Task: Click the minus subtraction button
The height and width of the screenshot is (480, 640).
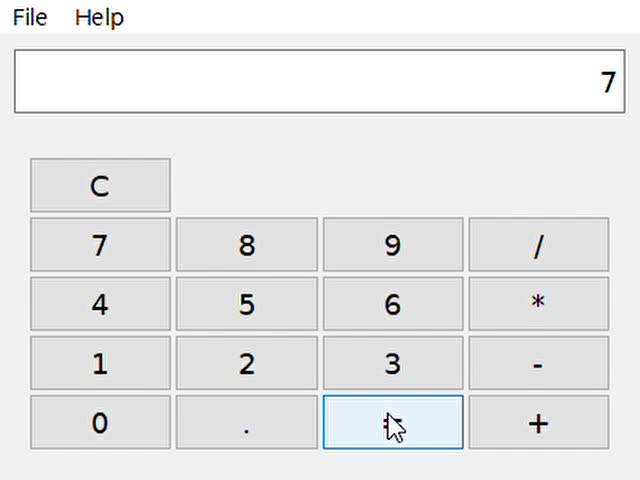Action: [538, 363]
